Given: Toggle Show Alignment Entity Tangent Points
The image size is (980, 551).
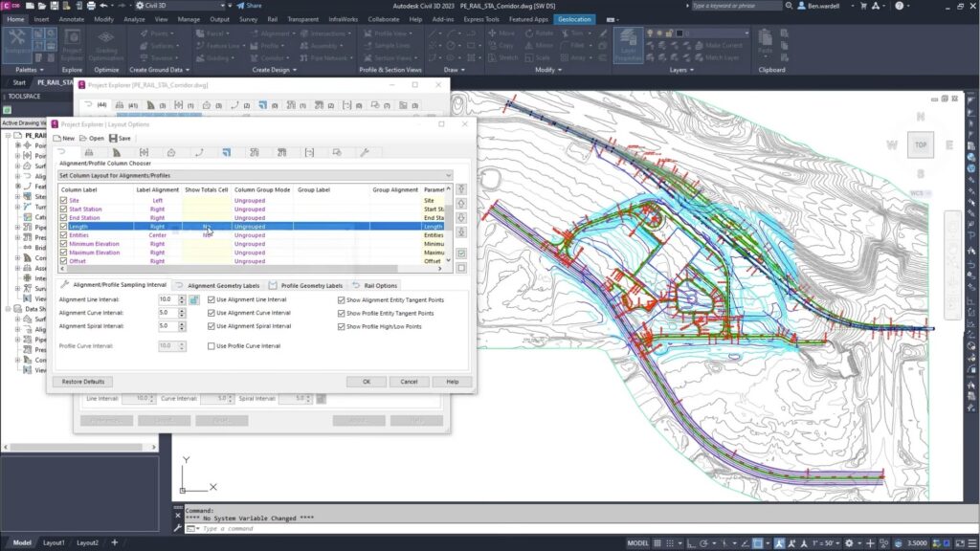Looking at the screenshot, I should pos(342,300).
